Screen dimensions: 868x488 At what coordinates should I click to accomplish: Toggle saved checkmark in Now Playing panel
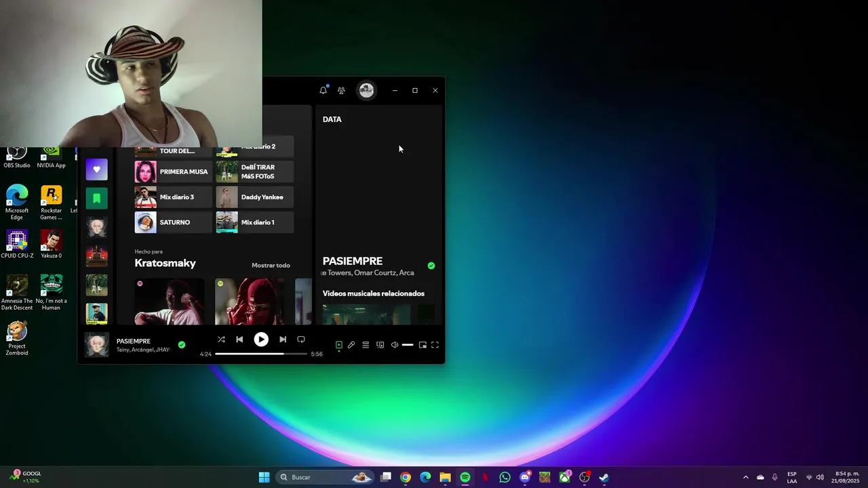(x=431, y=266)
